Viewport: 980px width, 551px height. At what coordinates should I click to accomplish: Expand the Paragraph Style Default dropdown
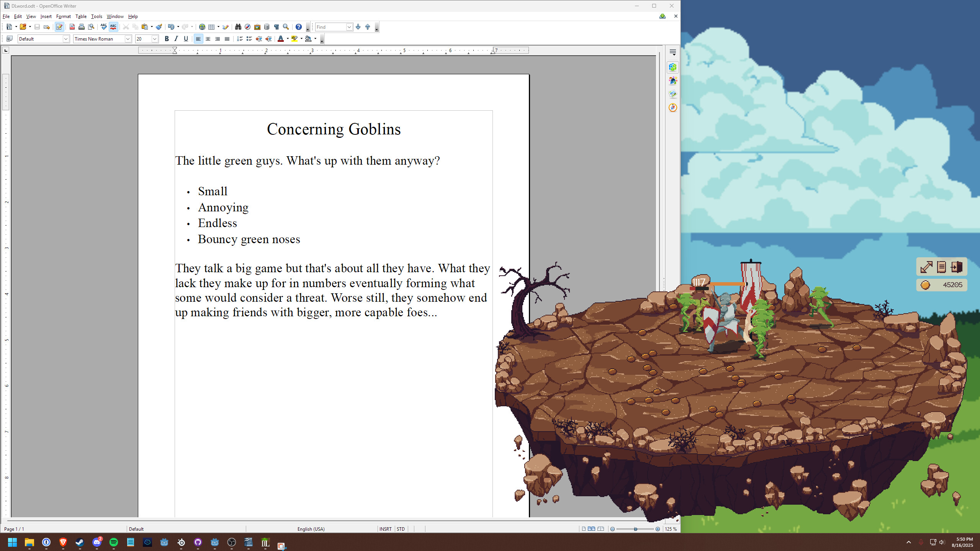[x=66, y=39]
